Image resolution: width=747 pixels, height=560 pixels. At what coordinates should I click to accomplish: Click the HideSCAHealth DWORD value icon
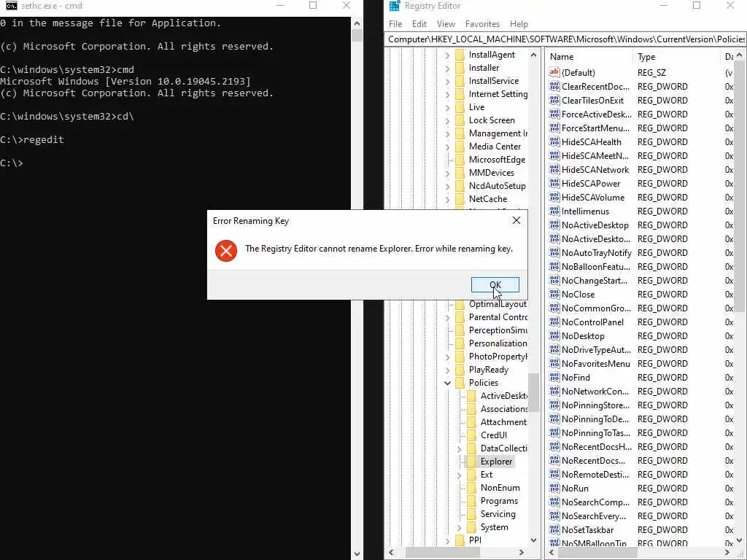pyautogui.click(x=554, y=142)
